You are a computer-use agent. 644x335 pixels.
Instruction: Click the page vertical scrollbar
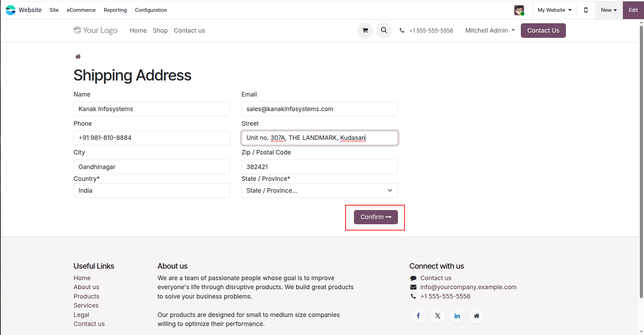point(641,161)
